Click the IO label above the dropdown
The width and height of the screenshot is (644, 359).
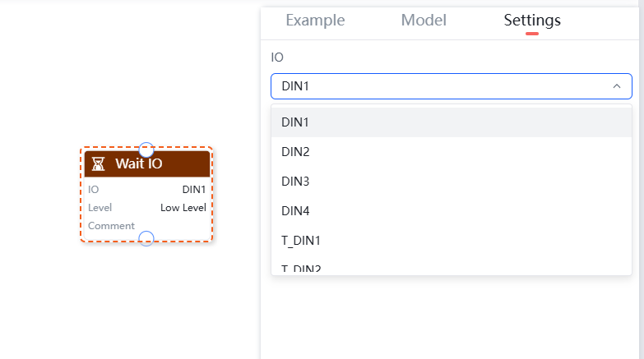(277, 58)
